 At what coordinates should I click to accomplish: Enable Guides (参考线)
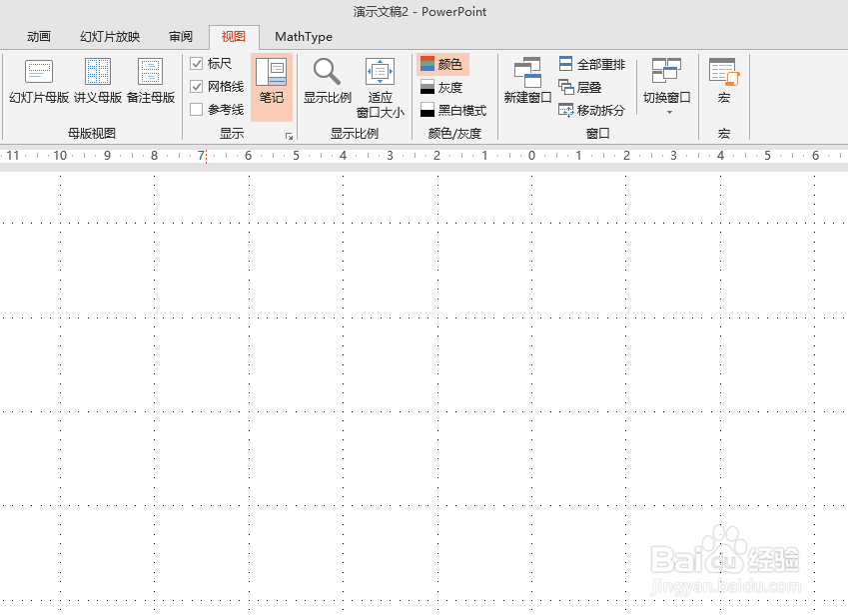[197, 110]
